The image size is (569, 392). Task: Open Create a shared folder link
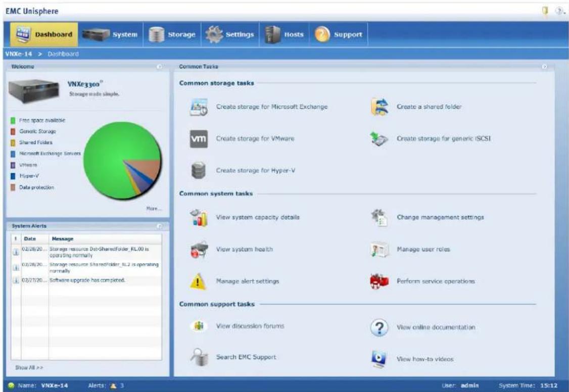429,107
